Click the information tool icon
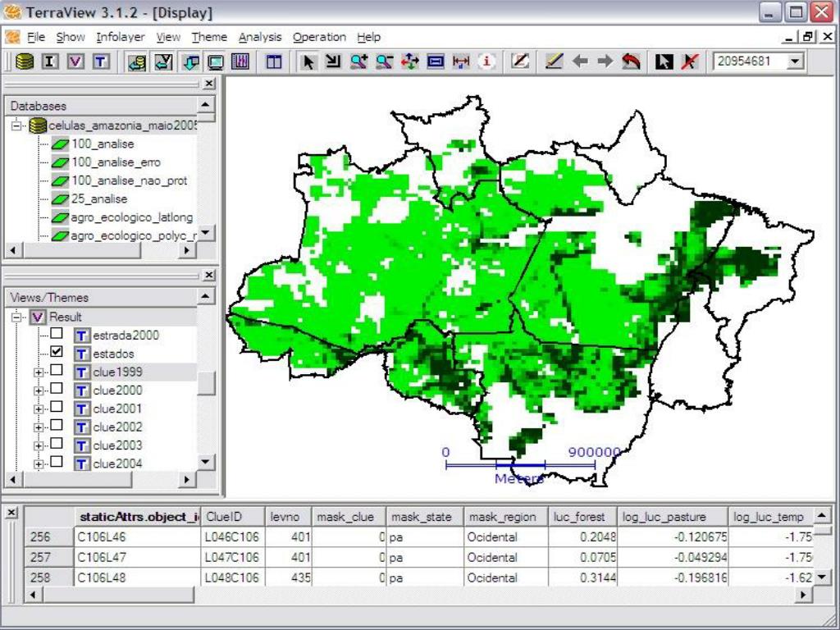 click(487, 62)
